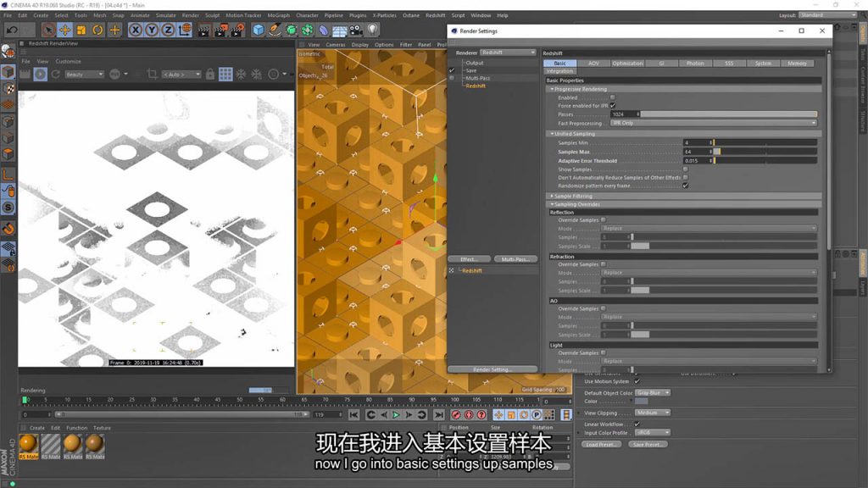Screen dimensions: 868x488
Task: Open the System tab
Action: tap(764, 63)
